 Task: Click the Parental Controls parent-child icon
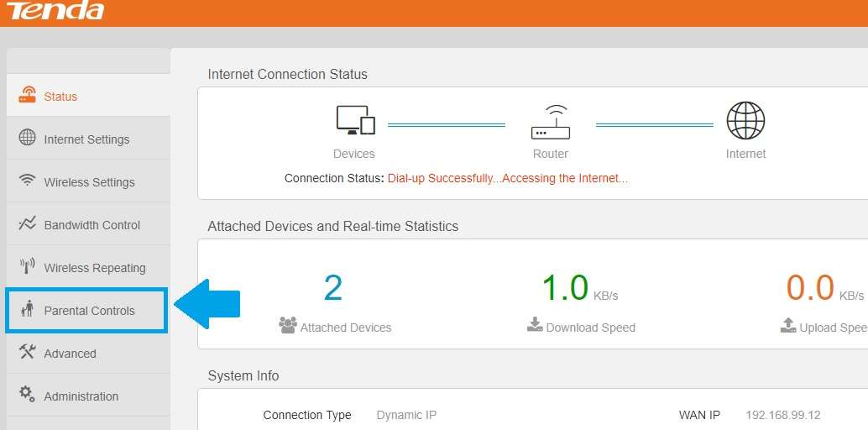click(x=27, y=309)
